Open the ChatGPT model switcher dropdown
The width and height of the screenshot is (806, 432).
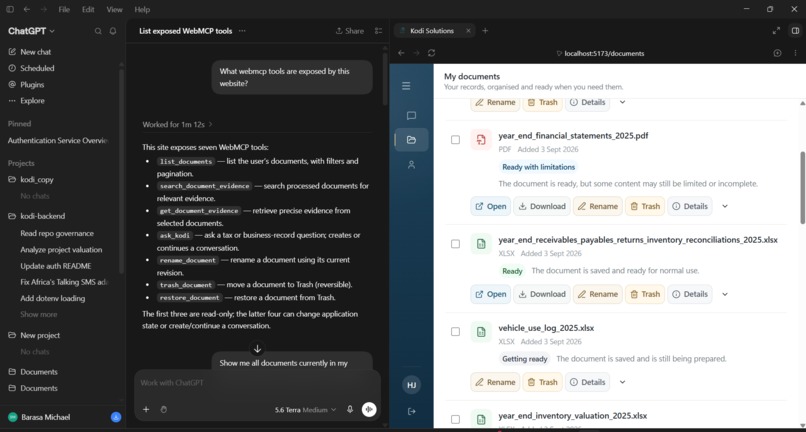tap(31, 31)
